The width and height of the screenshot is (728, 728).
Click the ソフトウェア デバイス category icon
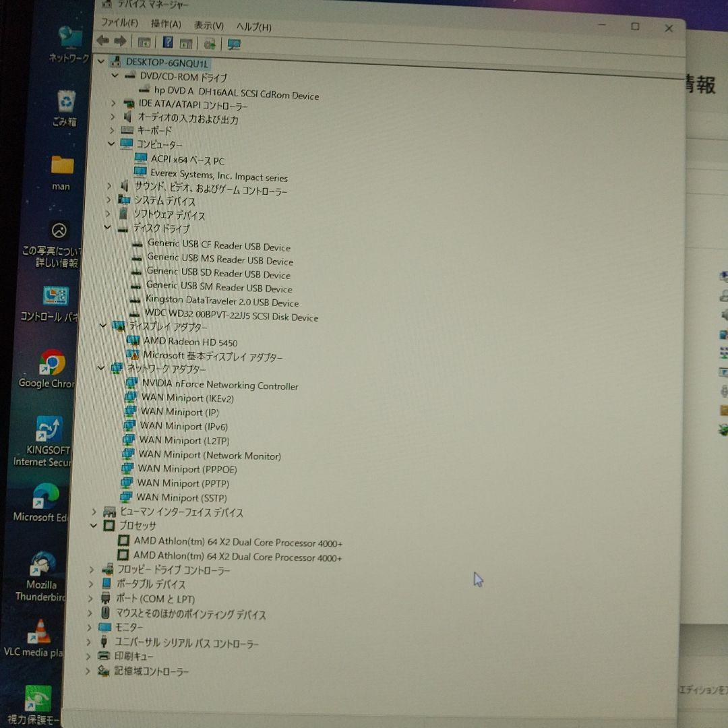123,214
